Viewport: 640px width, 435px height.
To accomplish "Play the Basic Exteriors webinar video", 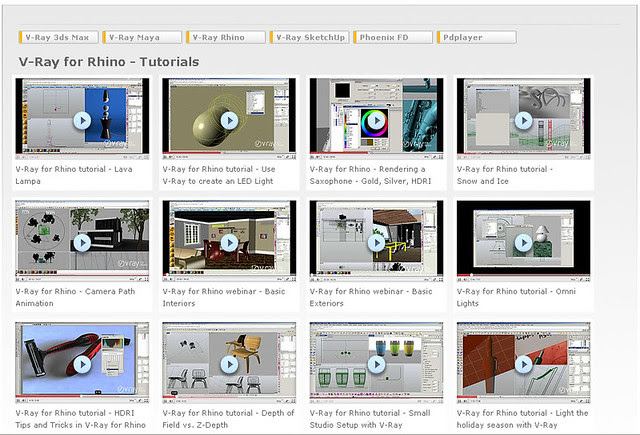I will pos(376,243).
